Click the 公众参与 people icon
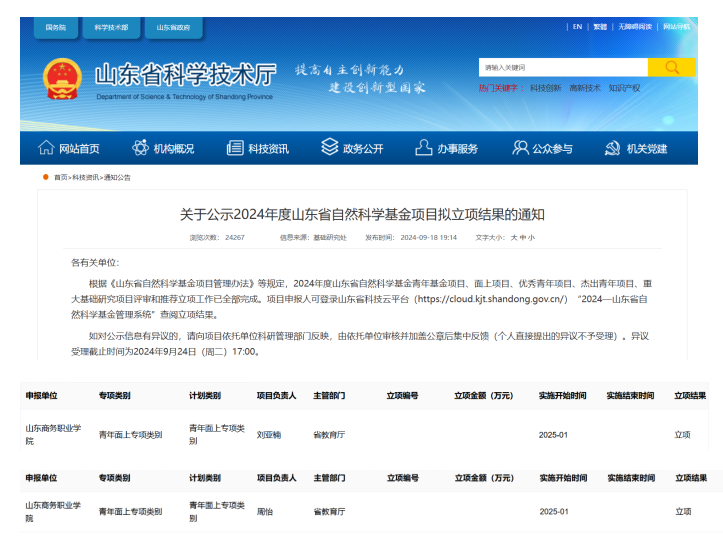The width and height of the screenshot is (723, 537). click(x=519, y=148)
